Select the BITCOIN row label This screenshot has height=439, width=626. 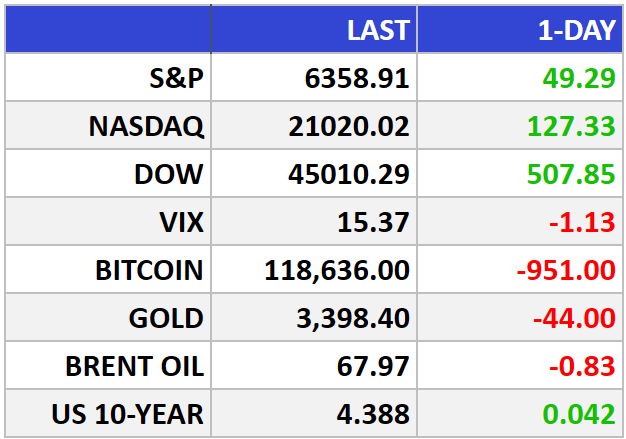point(149,270)
